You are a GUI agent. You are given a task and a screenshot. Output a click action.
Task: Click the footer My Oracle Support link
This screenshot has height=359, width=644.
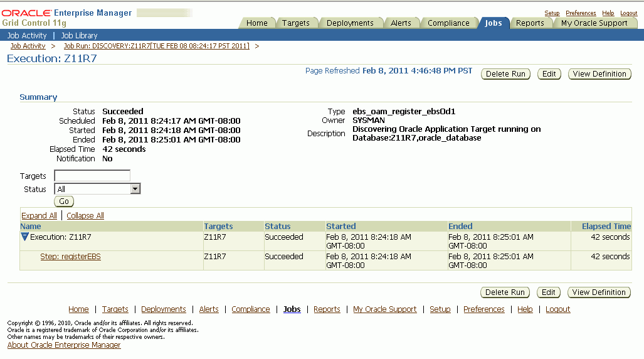[385, 309]
